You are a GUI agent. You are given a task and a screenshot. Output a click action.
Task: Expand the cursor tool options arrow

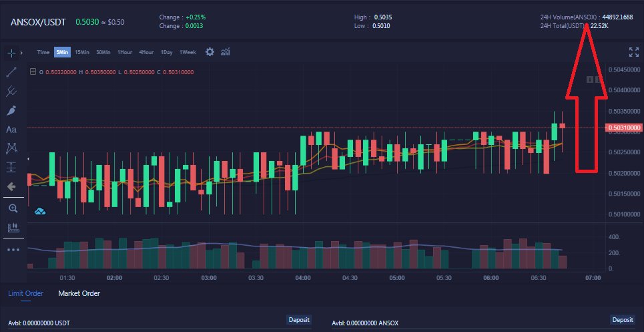tap(21, 53)
